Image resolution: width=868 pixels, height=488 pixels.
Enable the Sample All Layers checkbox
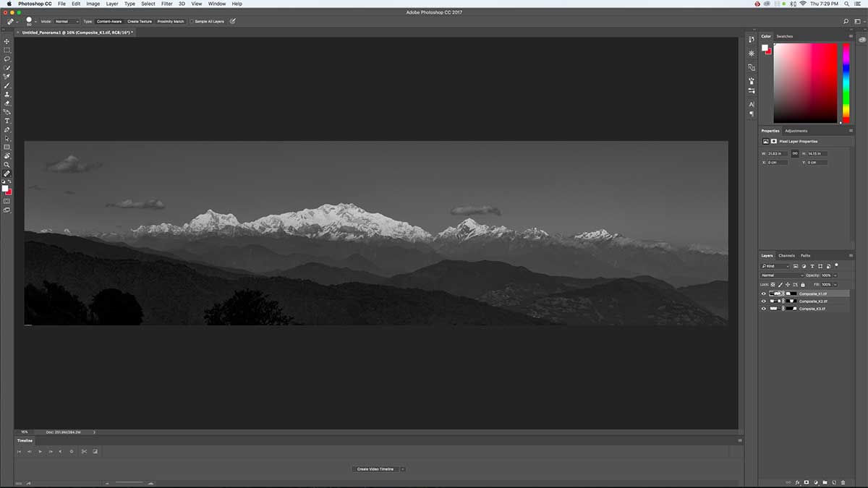pos(192,21)
